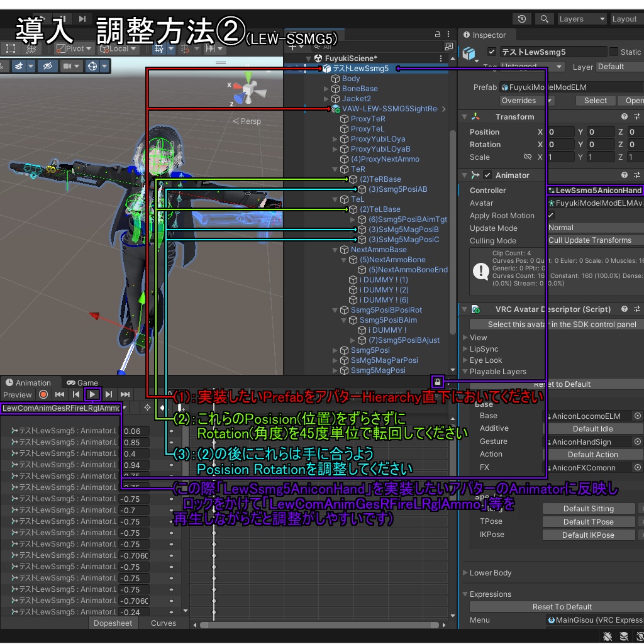Toggle grid snapping icon
Image resolution: width=644 pixels, height=644 pixels.
click(159, 48)
